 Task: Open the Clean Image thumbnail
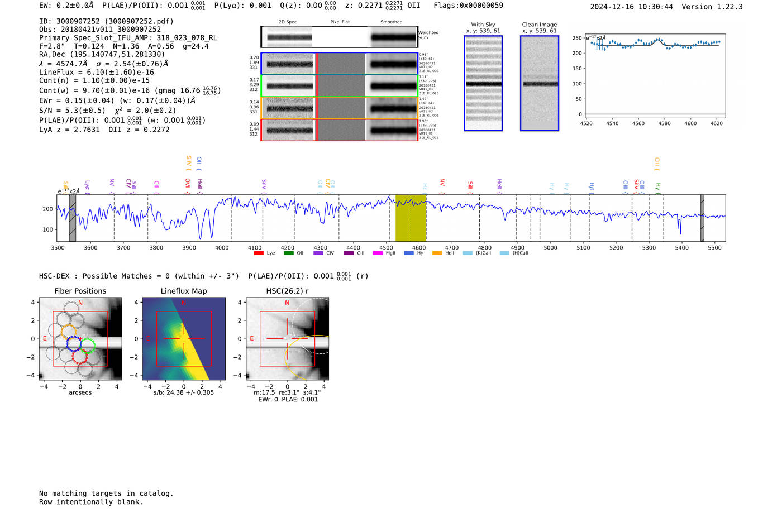click(x=540, y=83)
